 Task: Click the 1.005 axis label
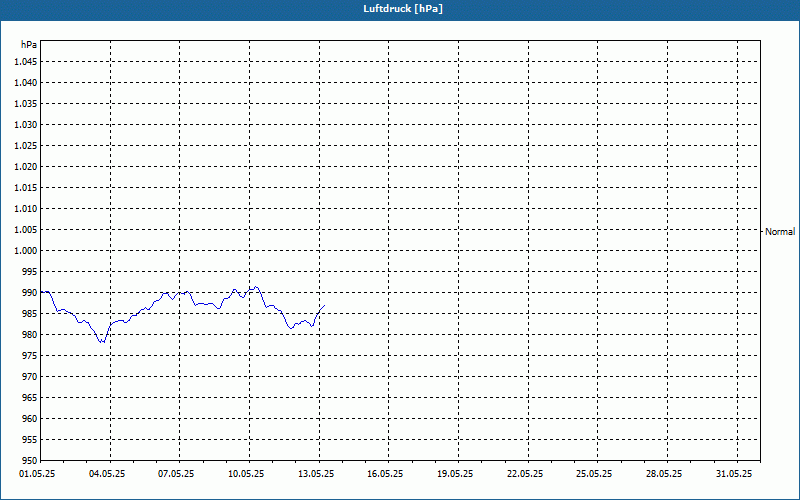(26, 230)
